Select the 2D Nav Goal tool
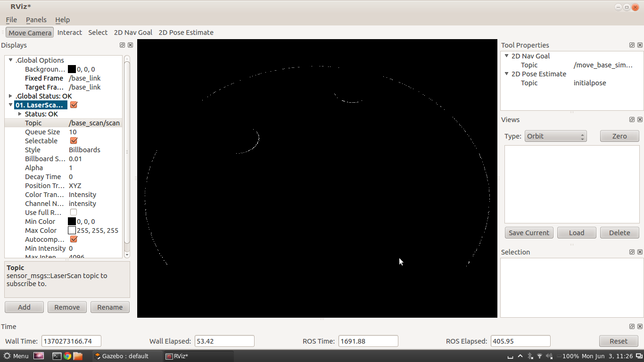 (x=133, y=33)
